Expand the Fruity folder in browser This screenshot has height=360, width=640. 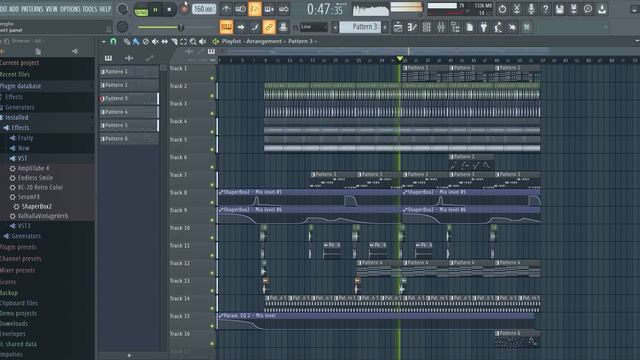point(22,138)
